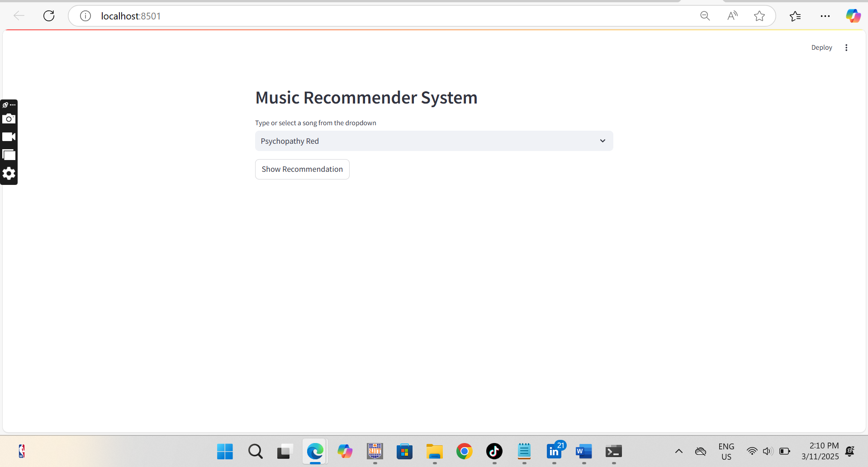Click the Deploy button
Viewport: 868px width, 467px height.
point(821,47)
